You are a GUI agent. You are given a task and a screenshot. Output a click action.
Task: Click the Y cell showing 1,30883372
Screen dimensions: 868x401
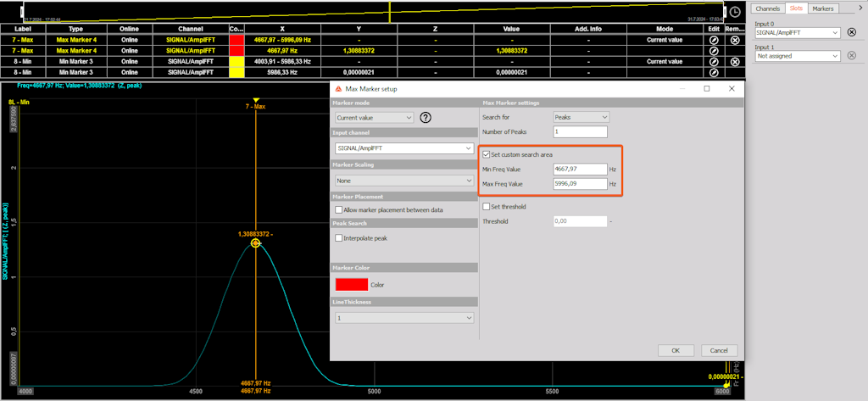(x=359, y=50)
